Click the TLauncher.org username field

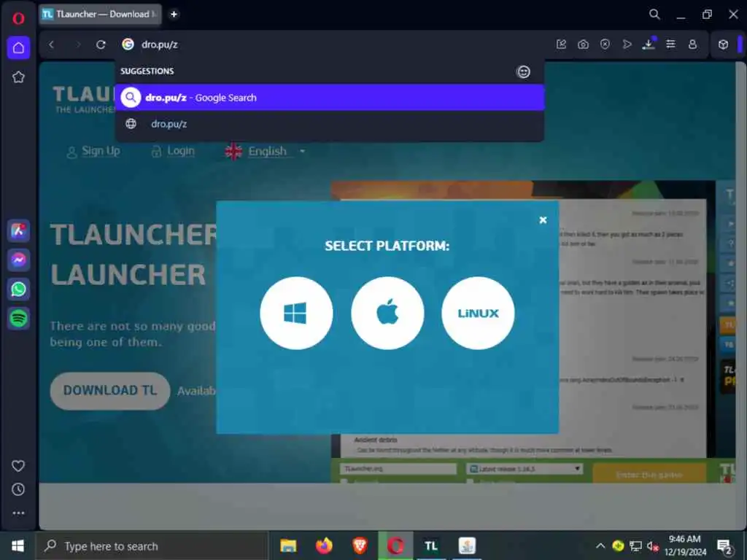[398, 469]
